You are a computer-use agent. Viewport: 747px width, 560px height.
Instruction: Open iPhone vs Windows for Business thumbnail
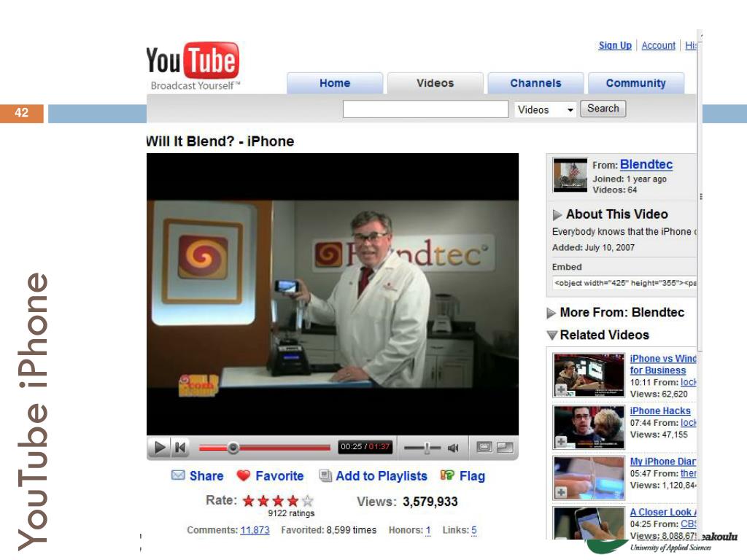pos(589,376)
